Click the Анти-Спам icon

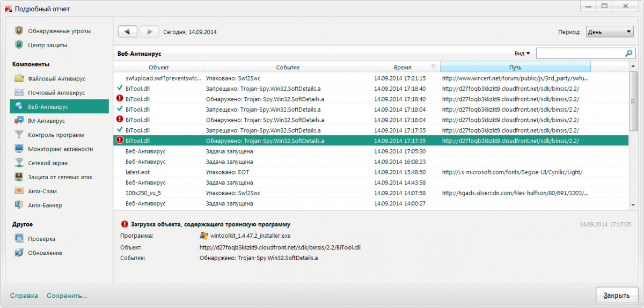pyautogui.click(x=19, y=191)
